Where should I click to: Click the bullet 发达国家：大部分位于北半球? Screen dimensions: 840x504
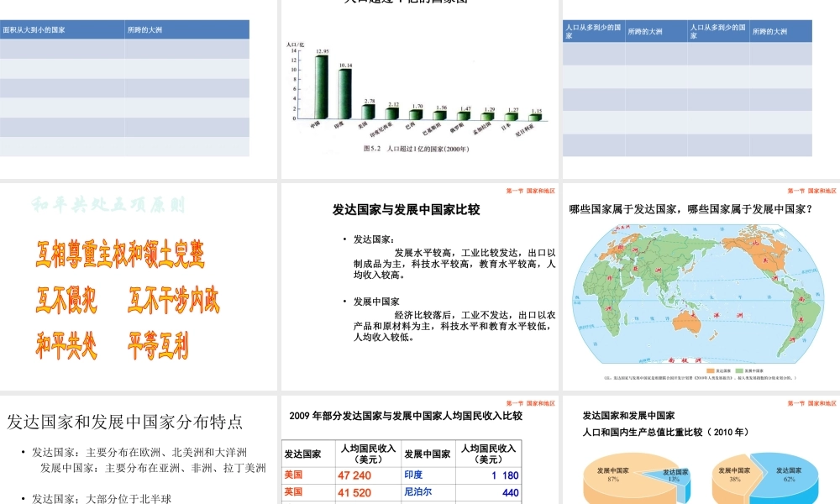pos(102,499)
